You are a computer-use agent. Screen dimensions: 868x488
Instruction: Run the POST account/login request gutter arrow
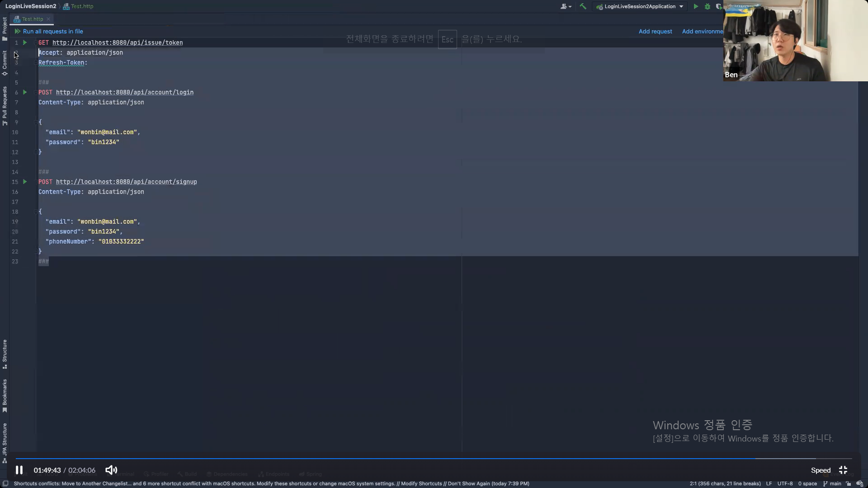click(x=25, y=92)
